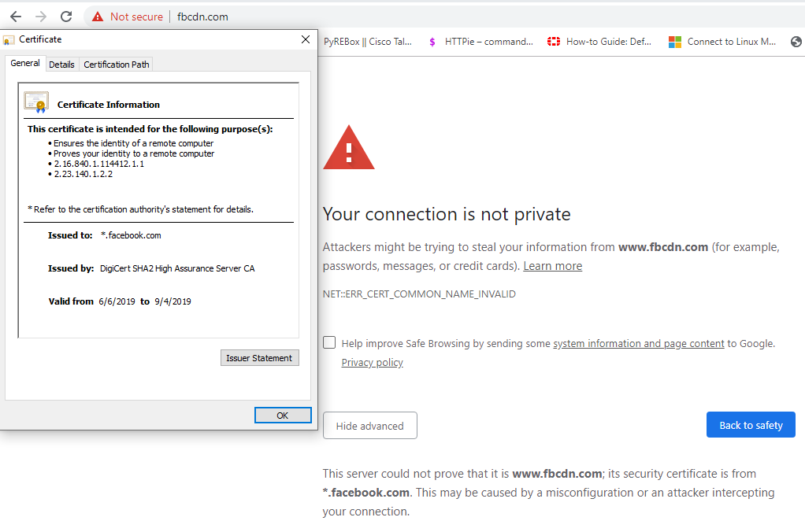Click the fbcdn.com URL in address bar

[202, 17]
